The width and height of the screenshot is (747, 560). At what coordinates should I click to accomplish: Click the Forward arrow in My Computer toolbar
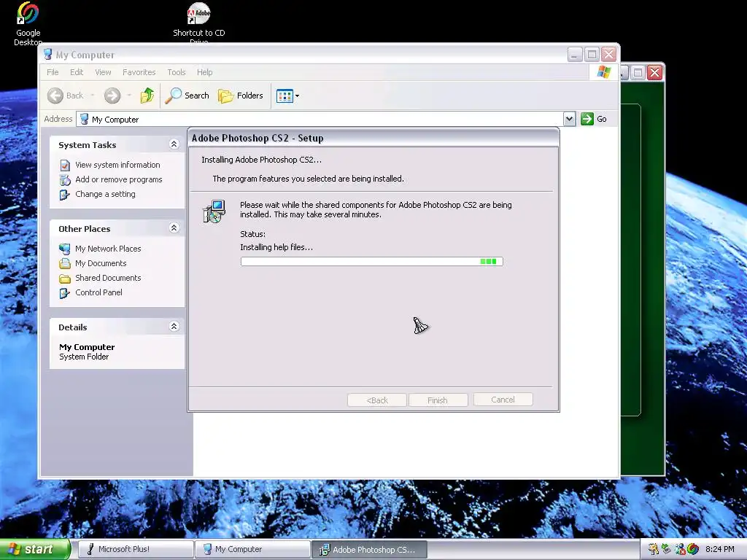(x=112, y=96)
